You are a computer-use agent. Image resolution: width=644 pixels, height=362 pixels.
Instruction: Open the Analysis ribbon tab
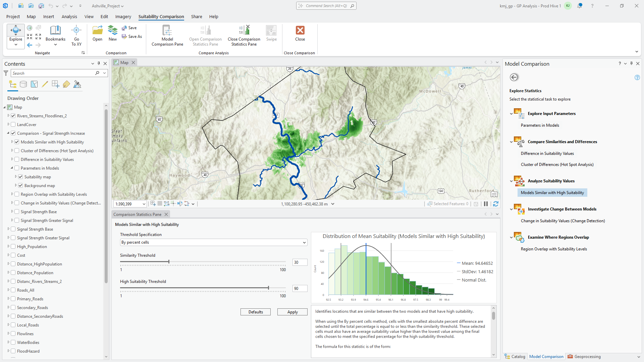69,16
